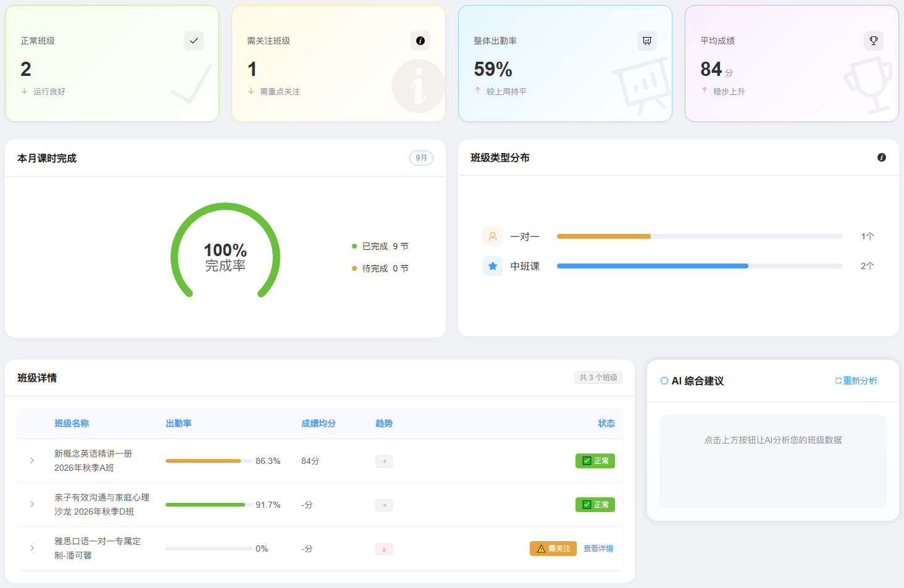The image size is (904, 588).
Task: Click the red arrow next to 稳步上升
Action: coord(705,91)
